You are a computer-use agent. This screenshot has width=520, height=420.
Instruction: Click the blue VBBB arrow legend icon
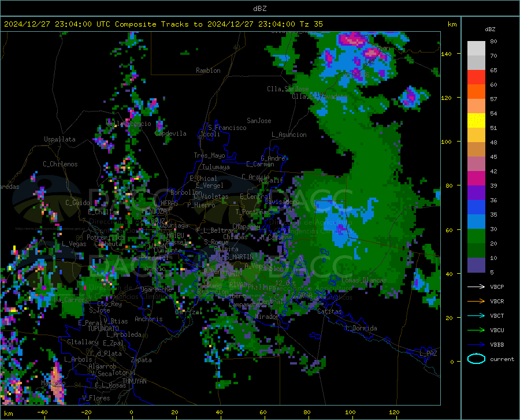click(476, 344)
